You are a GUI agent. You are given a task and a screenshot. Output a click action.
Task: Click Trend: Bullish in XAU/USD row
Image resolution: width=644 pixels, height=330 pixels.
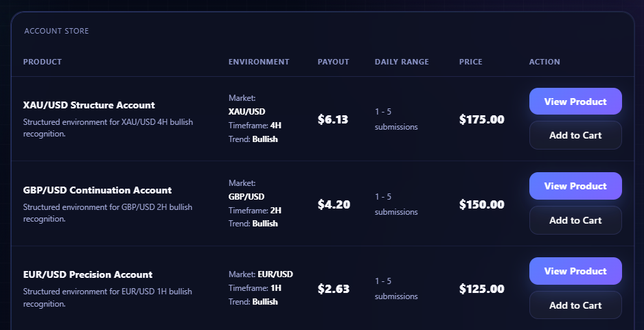click(253, 139)
